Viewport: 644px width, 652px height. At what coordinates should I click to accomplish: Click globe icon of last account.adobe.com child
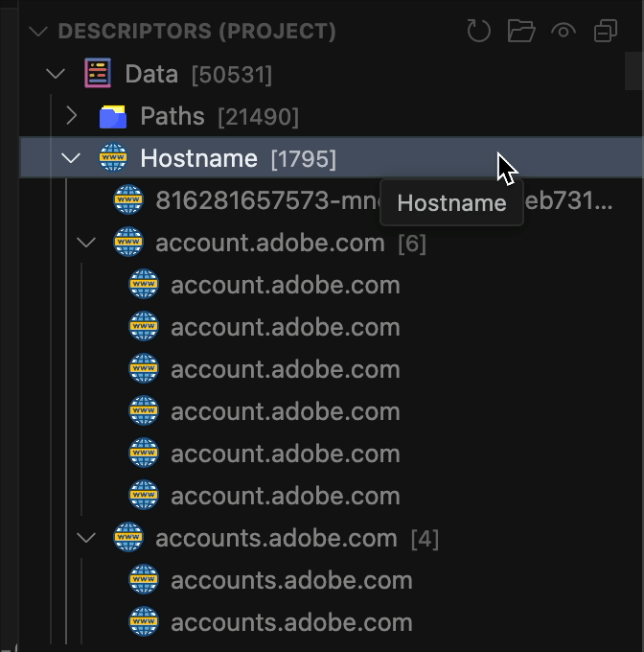coord(143,496)
